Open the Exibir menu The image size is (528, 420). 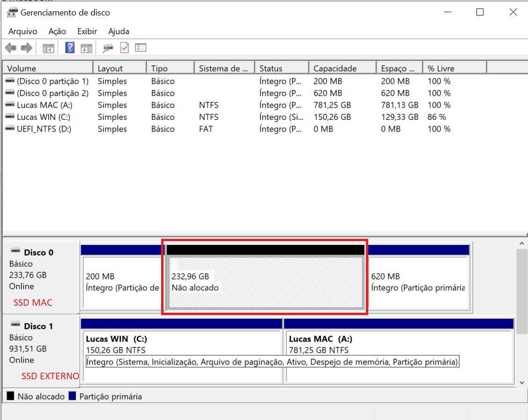[87, 31]
